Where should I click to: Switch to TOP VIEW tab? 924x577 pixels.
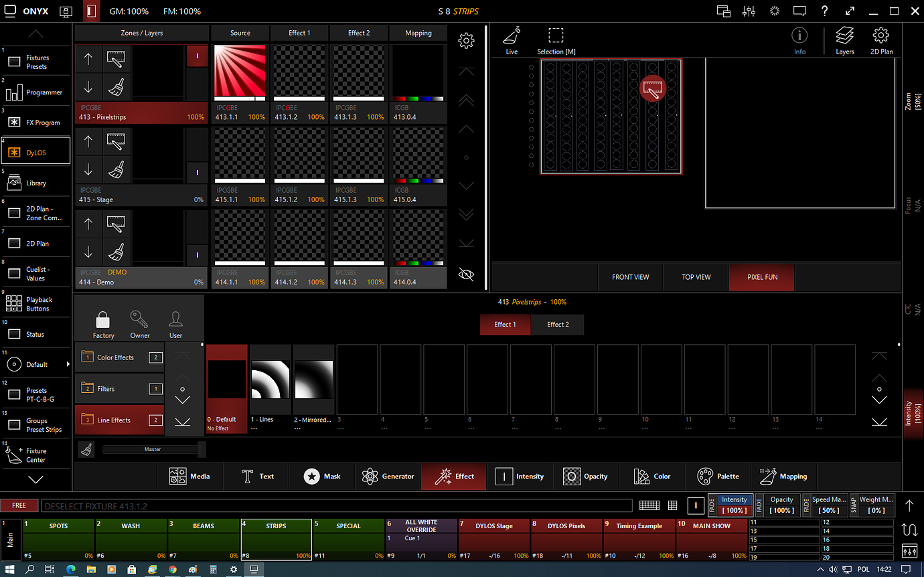pos(696,277)
